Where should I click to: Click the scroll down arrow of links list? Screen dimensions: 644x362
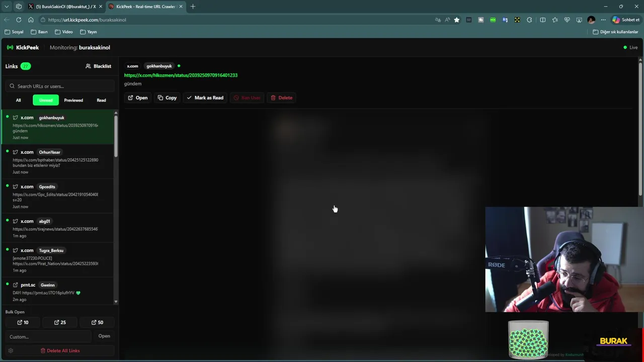[x=116, y=302]
